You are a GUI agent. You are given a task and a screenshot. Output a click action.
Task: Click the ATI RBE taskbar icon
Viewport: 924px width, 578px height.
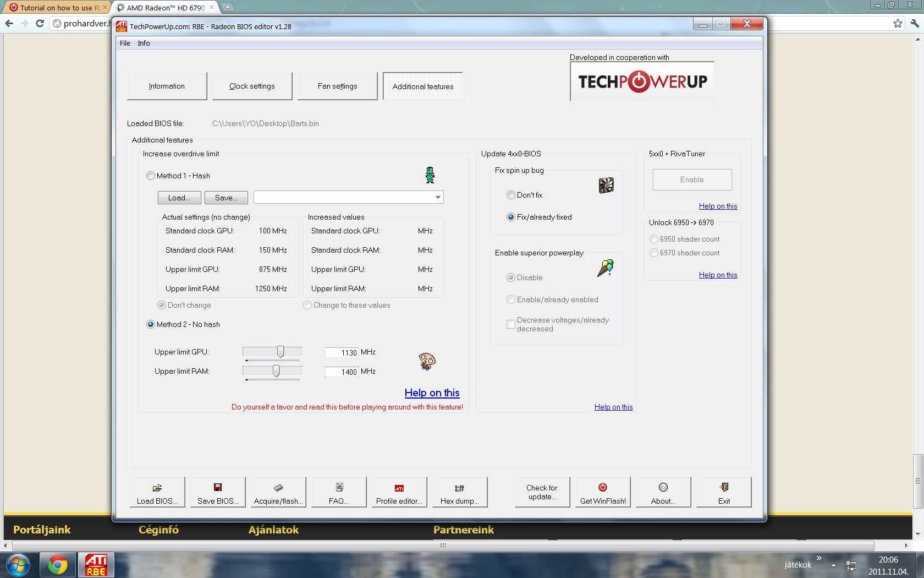click(96, 565)
